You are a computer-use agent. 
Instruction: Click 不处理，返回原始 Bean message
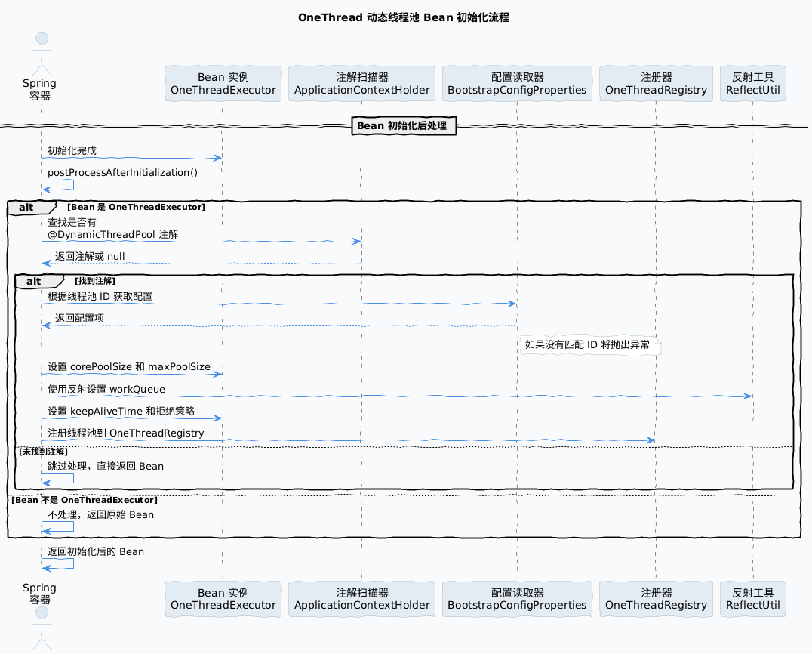(101, 514)
